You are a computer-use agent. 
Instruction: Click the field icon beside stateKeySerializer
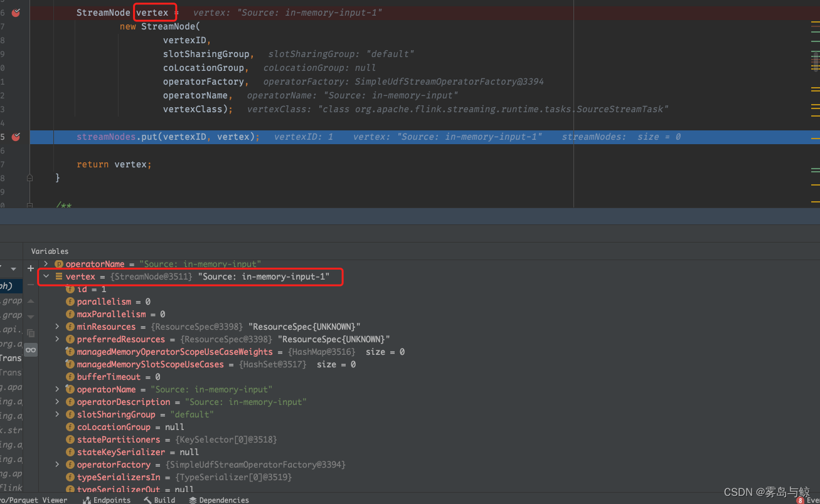click(70, 452)
